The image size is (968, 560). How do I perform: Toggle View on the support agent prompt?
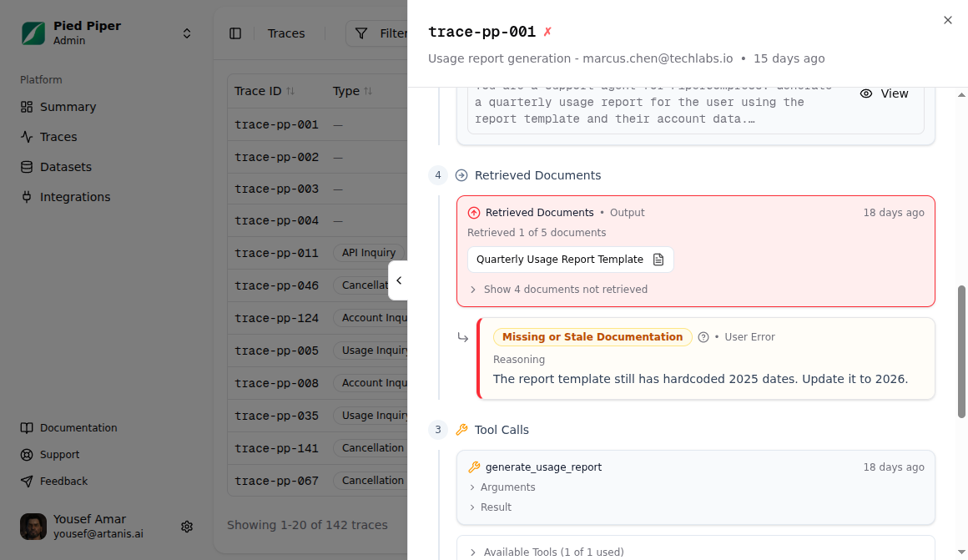click(x=884, y=93)
